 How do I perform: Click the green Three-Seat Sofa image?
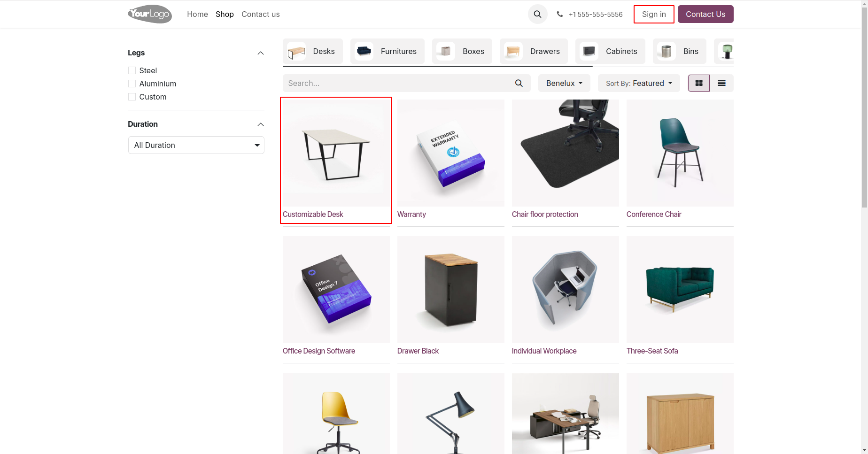(680, 290)
